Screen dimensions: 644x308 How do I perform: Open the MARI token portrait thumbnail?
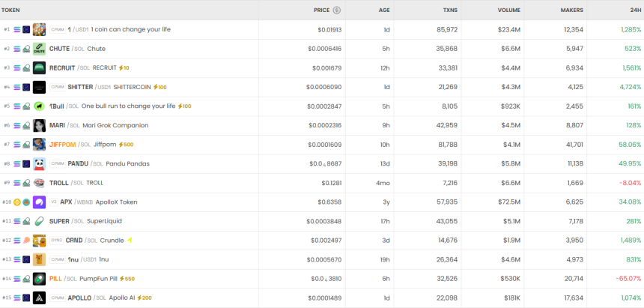click(x=39, y=125)
